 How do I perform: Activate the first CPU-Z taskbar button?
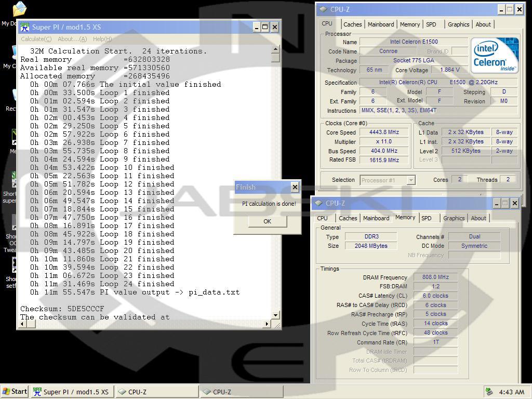coord(156,392)
